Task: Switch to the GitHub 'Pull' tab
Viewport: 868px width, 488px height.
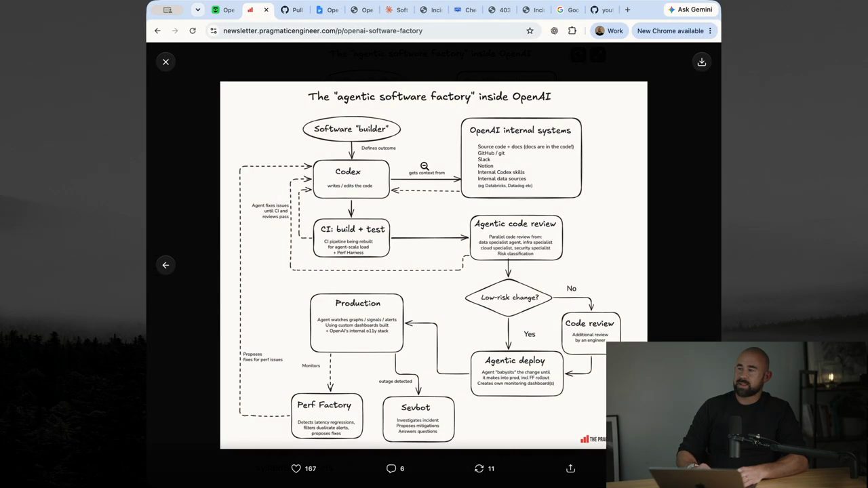Action: click(292, 9)
